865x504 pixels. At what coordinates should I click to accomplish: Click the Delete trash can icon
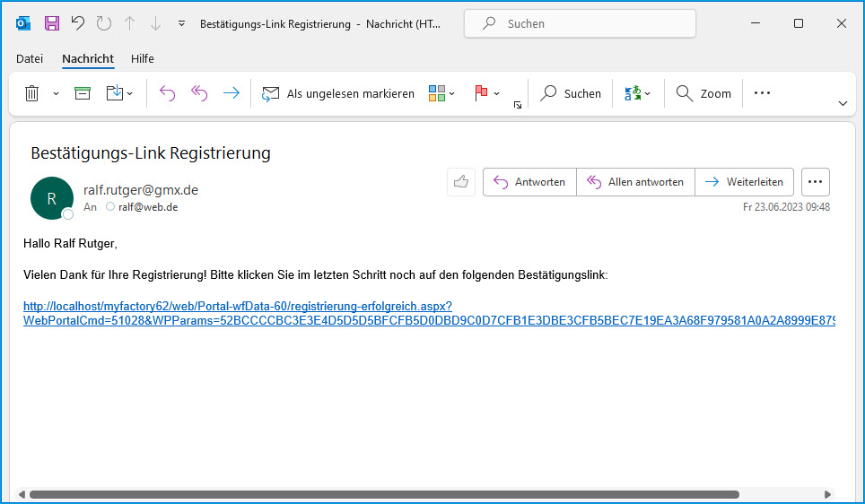pyautogui.click(x=31, y=93)
